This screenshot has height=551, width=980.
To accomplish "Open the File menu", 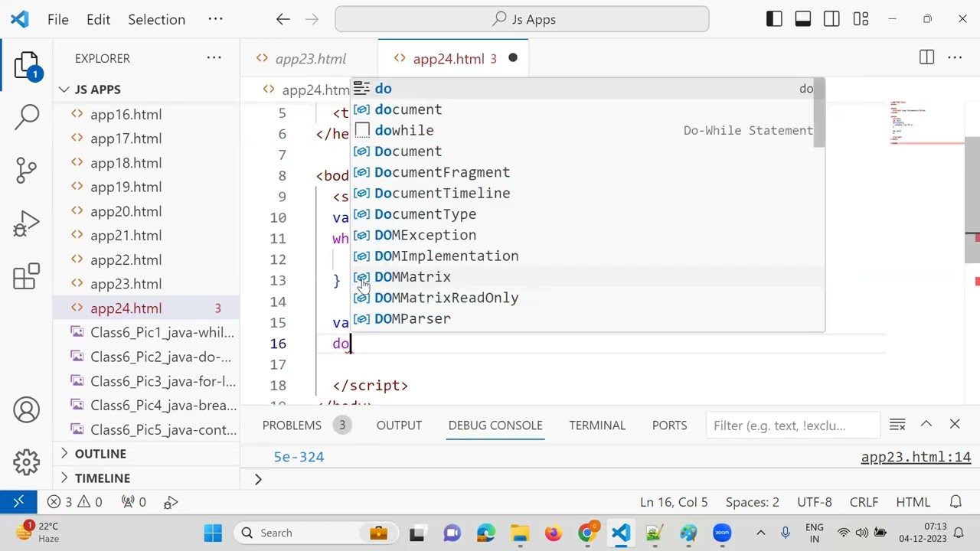I will [x=58, y=19].
